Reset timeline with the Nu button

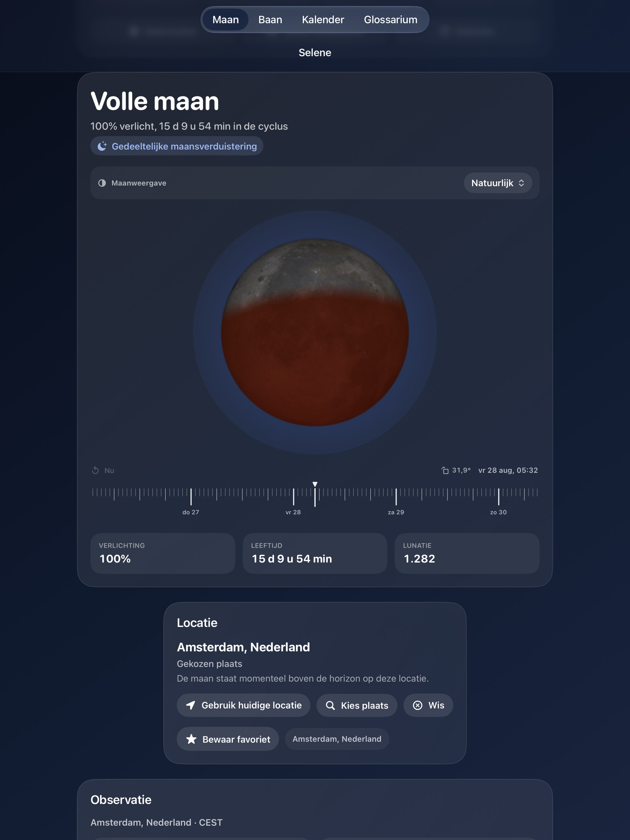tap(103, 470)
